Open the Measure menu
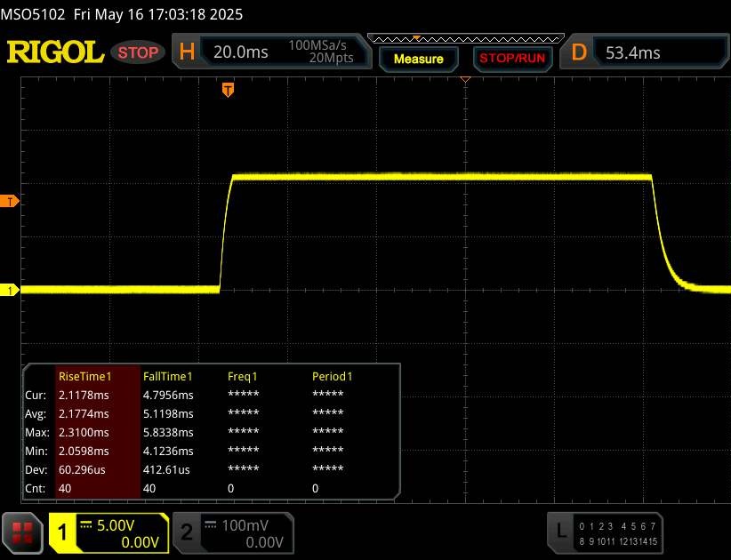 418,59
